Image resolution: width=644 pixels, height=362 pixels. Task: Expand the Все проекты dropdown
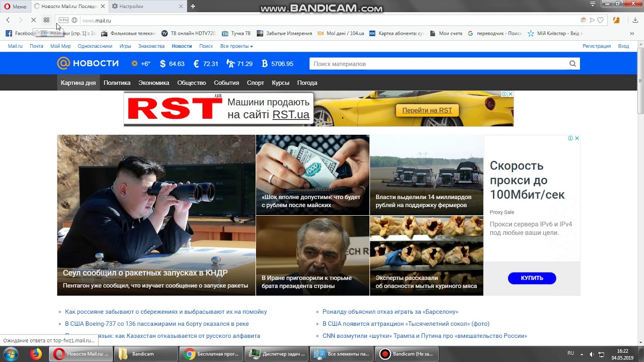pyautogui.click(x=236, y=46)
